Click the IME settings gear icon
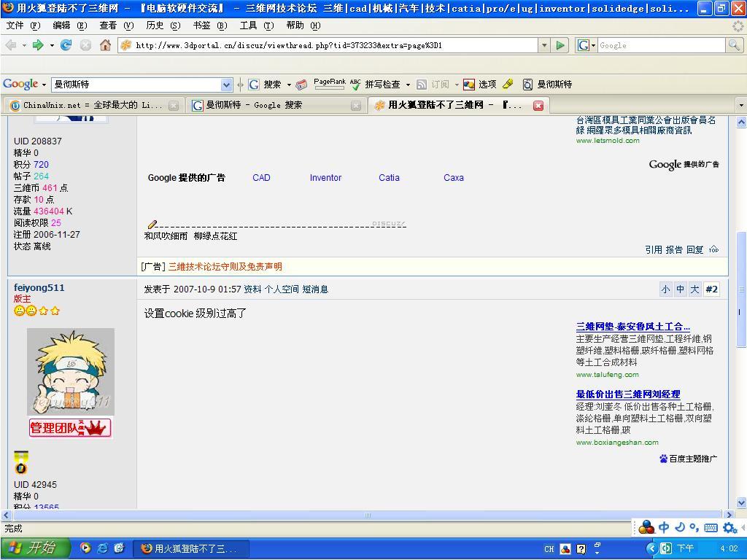The image size is (747, 560). click(729, 527)
